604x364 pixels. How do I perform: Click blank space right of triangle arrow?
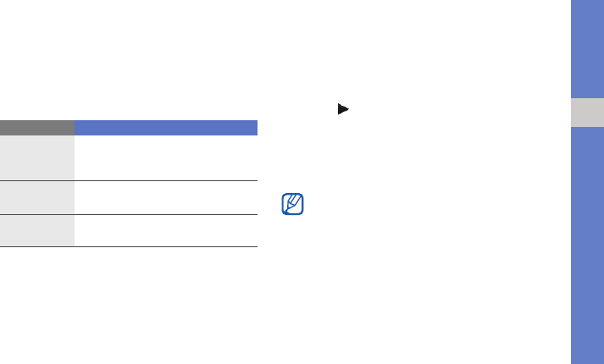pyautogui.click(x=424, y=110)
